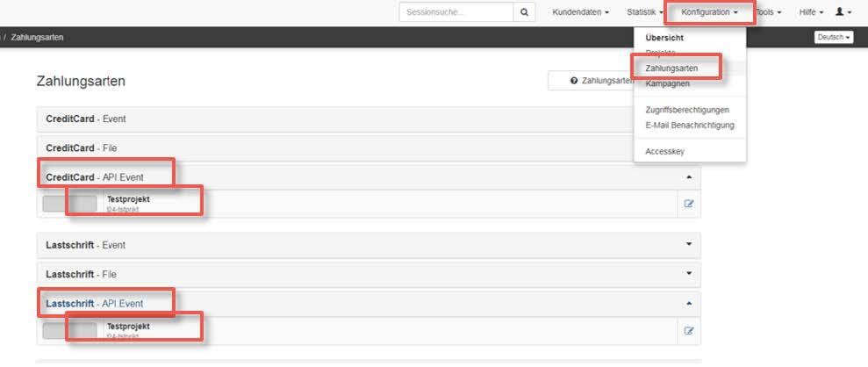The height and width of the screenshot is (367, 868).
Task: Choose E-Mail Benachrichtigung menu entry
Action: pyautogui.click(x=689, y=125)
